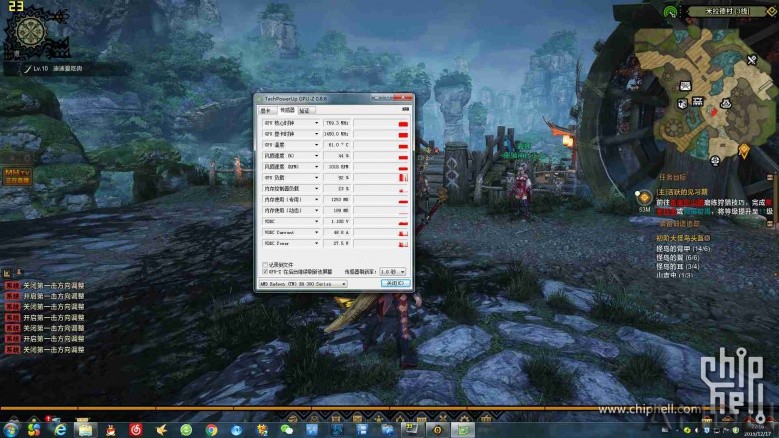
Task: Expand the 风扇速度 (RPM) sensor dropdown
Action: [316, 167]
